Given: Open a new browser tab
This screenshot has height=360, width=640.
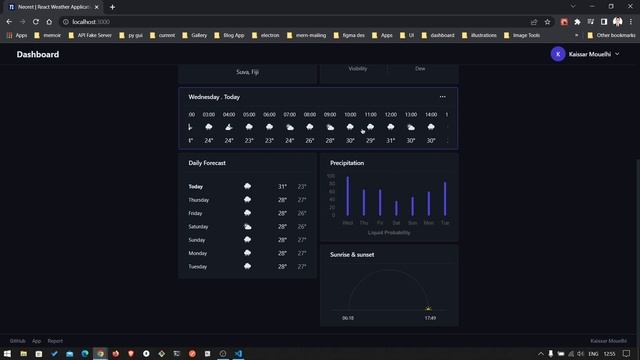Looking at the screenshot, I should coord(112,7).
